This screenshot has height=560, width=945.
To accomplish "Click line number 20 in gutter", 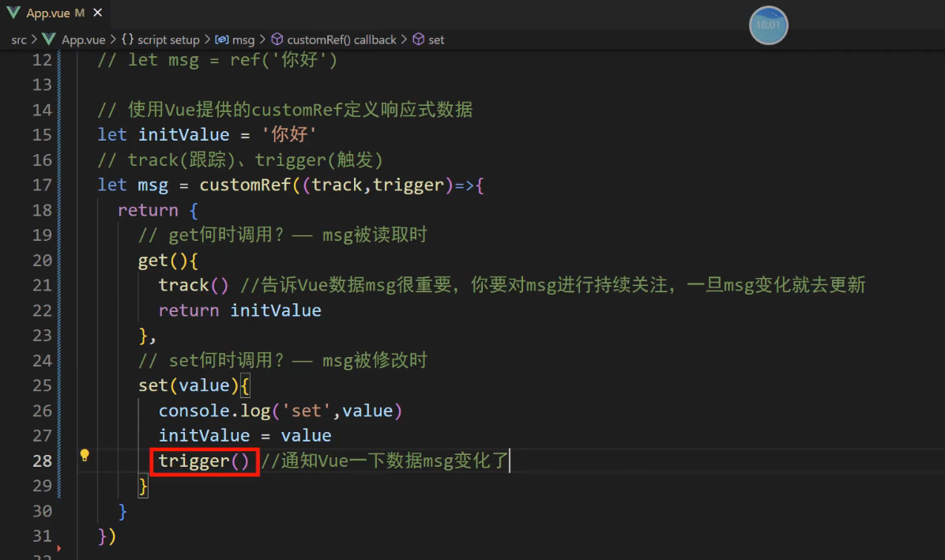I will [x=42, y=260].
